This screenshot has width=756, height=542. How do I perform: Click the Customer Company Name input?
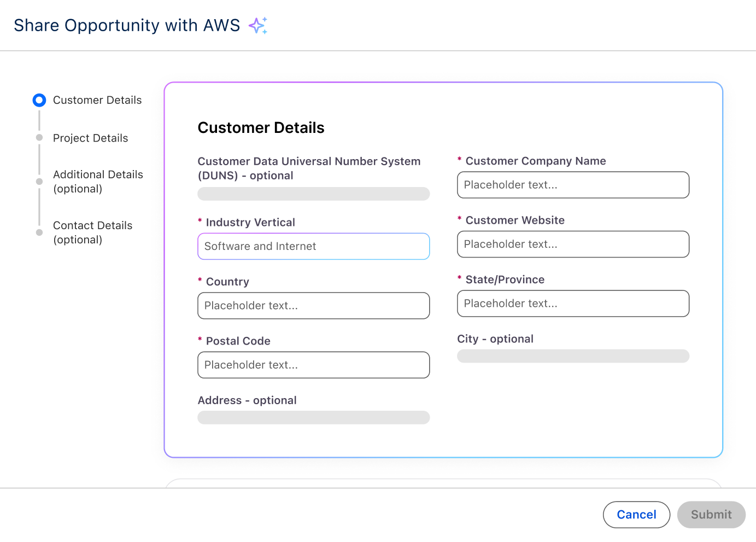573,185
